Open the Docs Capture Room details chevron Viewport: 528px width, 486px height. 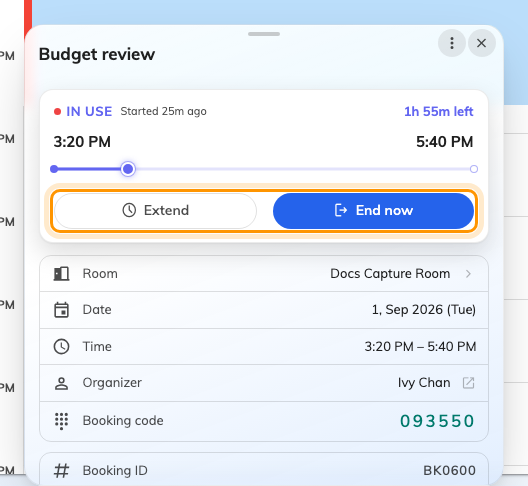[x=468, y=274]
